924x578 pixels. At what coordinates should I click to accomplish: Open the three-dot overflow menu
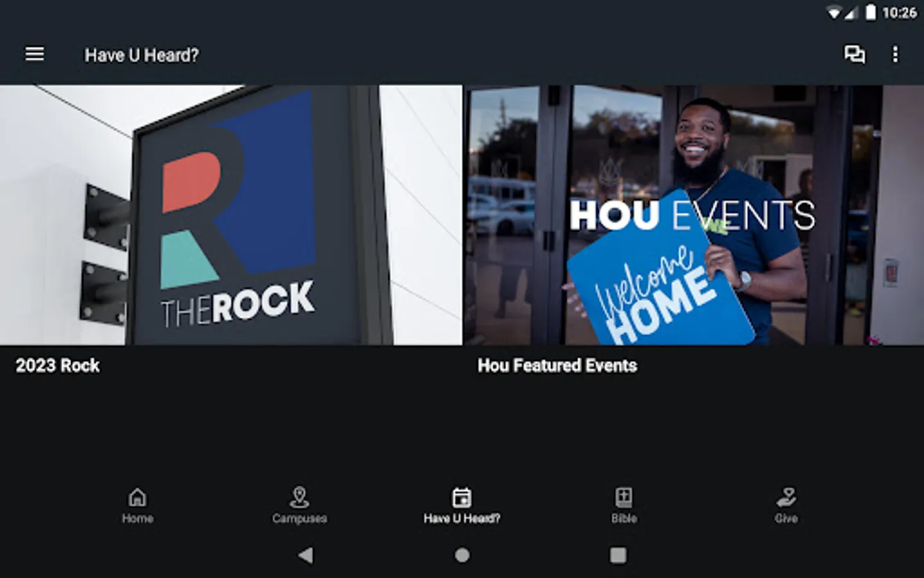tap(895, 55)
